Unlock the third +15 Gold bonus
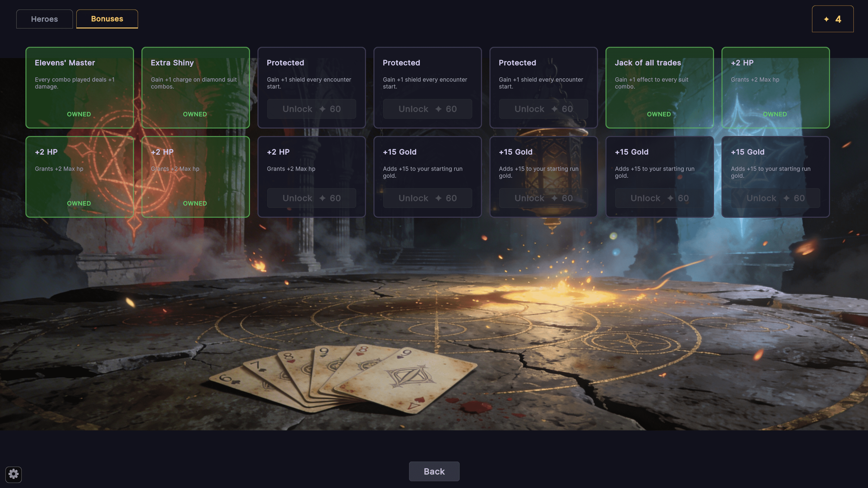The height and width of the screenshot is (488, 868). pyautogui.click(x=659, y=198)
